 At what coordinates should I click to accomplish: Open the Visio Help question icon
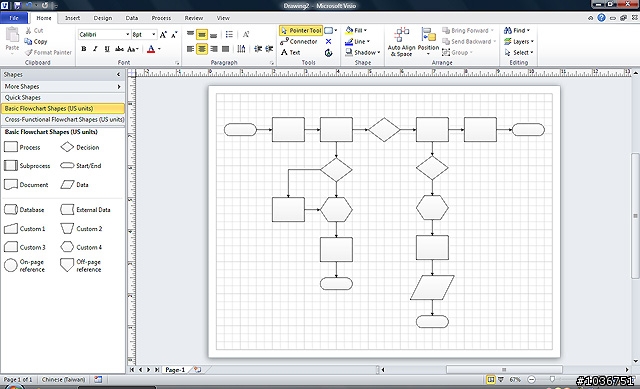(601, 18)
